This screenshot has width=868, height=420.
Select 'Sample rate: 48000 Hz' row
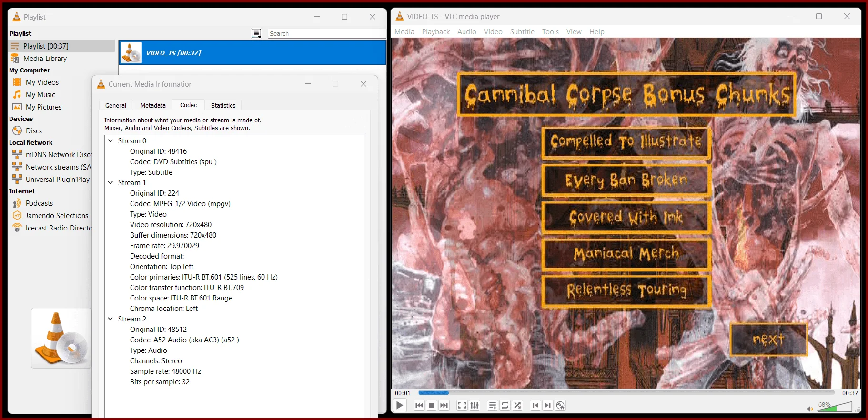pyautogui.click(x=165, y=371)
